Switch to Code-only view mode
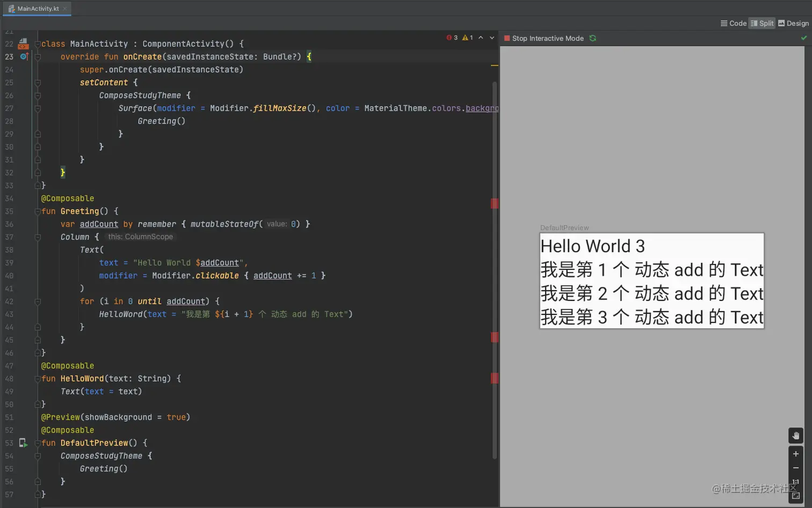 pos(734,23)
